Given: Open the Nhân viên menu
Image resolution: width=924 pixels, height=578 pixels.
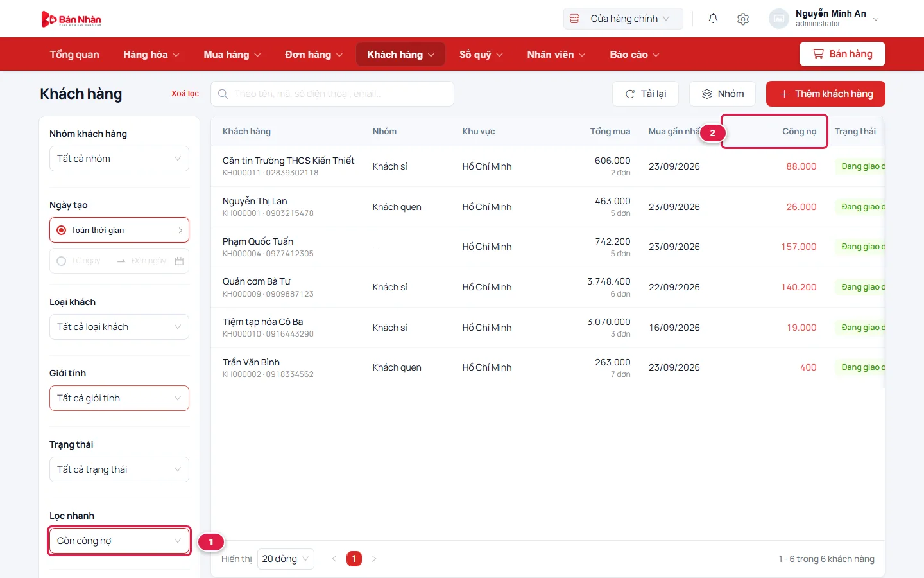Looking at the screenshot, I should 556,55.
